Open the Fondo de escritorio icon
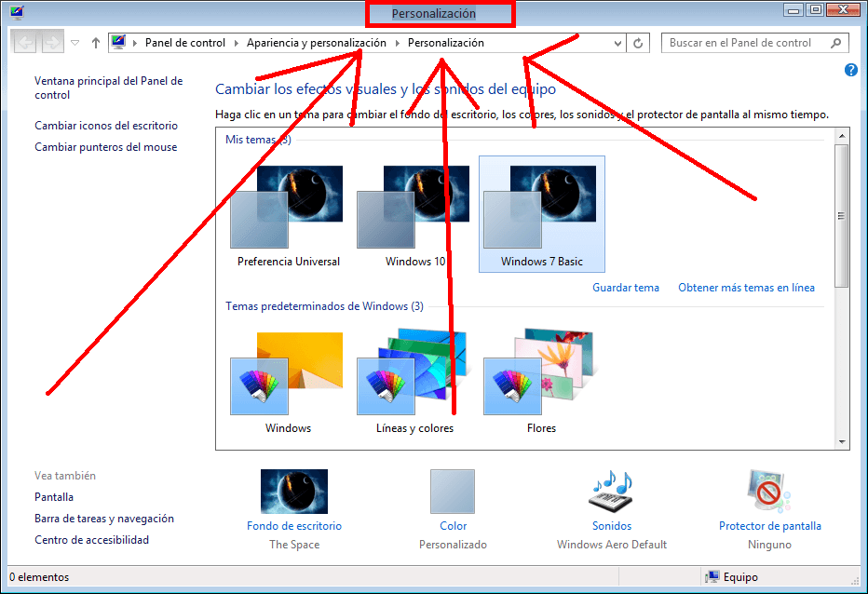 point(293,492)
